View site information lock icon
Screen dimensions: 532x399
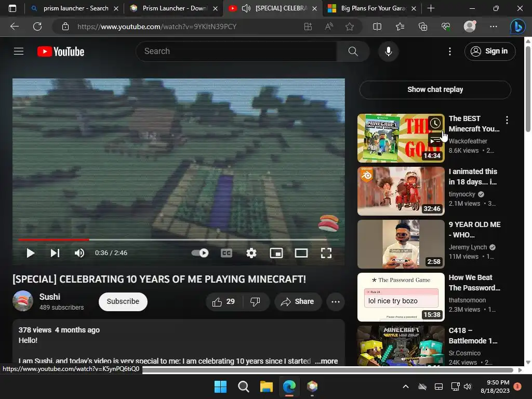(65, 26)
